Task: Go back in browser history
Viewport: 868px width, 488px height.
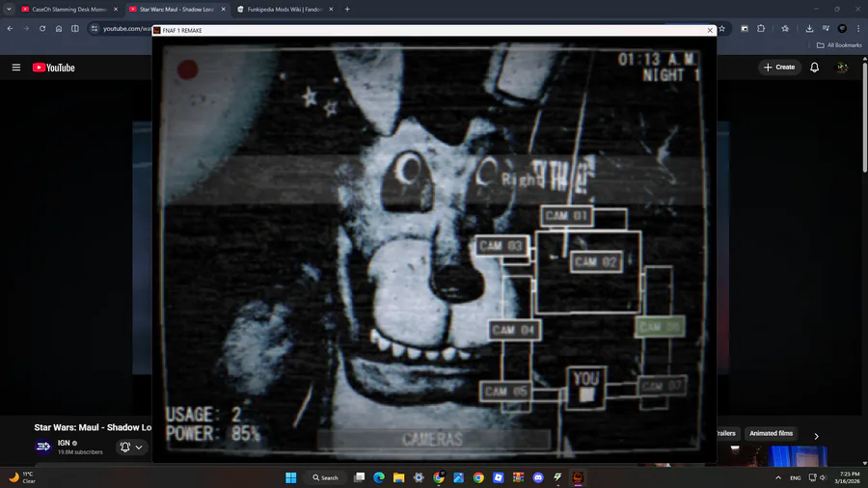Action: click(10, 28)
